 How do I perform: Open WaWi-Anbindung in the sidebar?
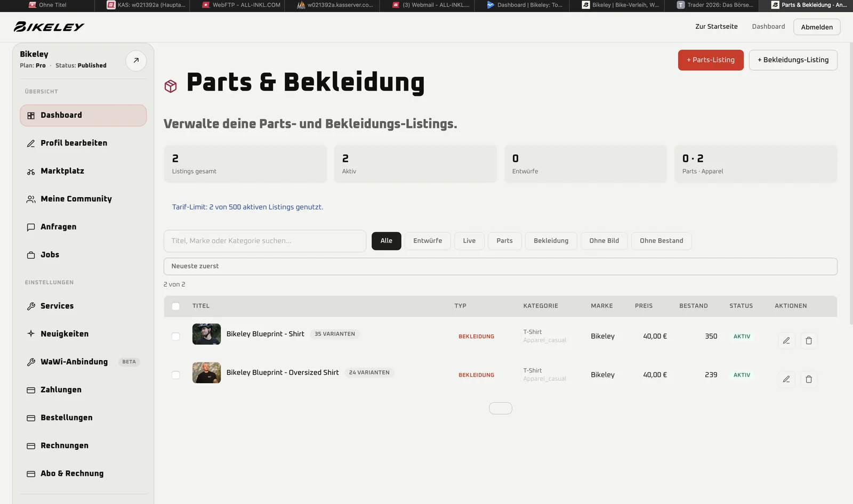[83, 362]
